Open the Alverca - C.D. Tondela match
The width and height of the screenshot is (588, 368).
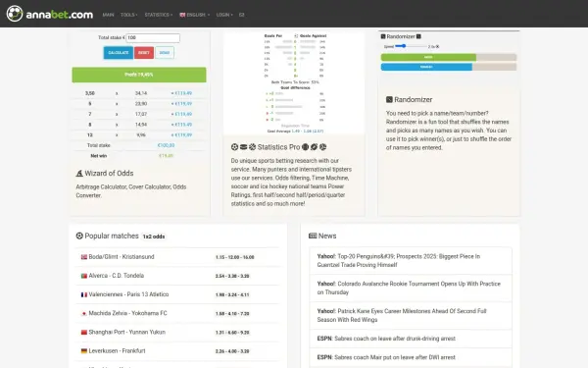point(117,276)
